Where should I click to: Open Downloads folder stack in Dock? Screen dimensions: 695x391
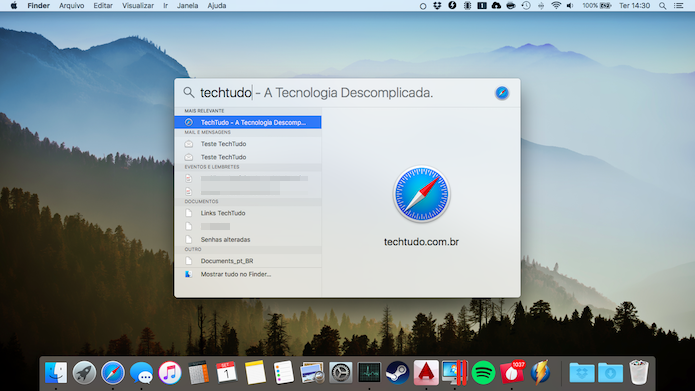(x=610, y=372)
